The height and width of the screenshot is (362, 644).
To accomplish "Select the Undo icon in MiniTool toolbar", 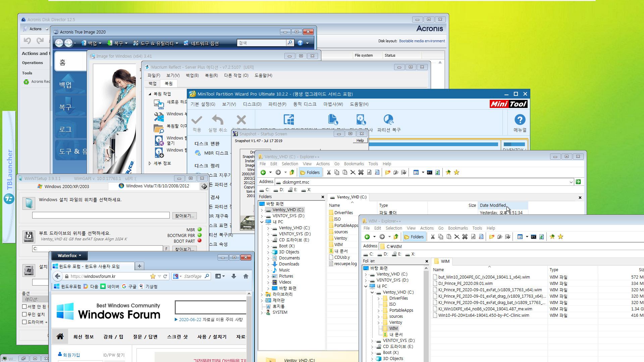I will [218, 119].
